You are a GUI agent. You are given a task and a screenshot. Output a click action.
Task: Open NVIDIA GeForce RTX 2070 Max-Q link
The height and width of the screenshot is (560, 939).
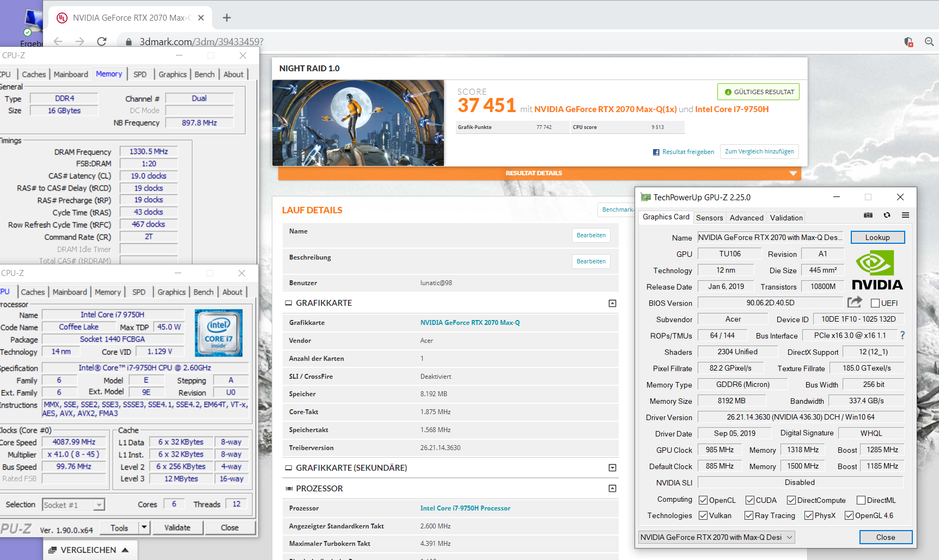point(470,323)
